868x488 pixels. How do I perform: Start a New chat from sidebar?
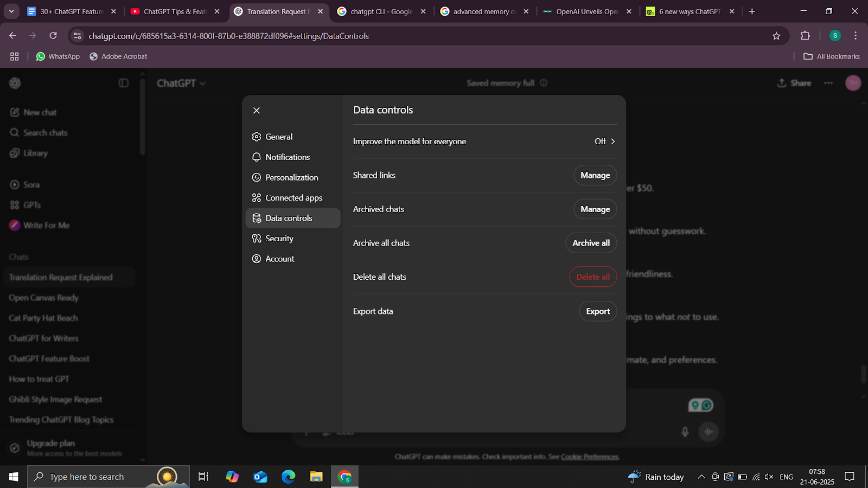coord(34,112)
